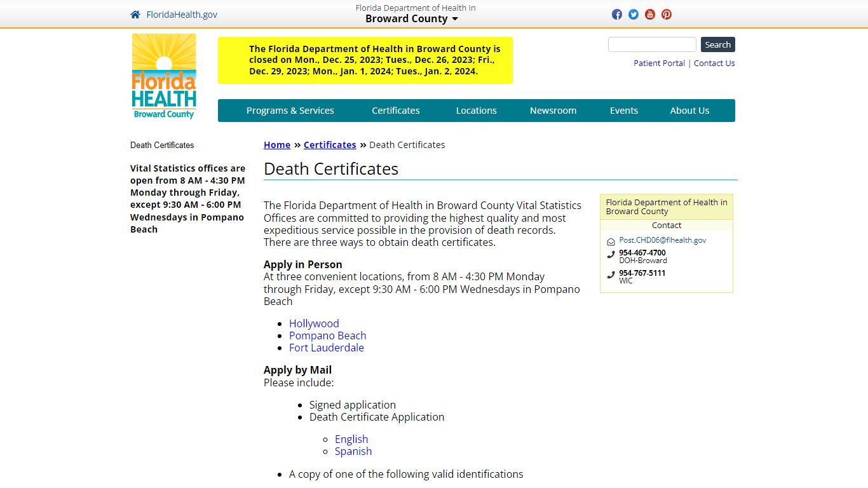The image size is (868, 488).
Task: Open the Hollywood location link
Action: coord(314,323)
